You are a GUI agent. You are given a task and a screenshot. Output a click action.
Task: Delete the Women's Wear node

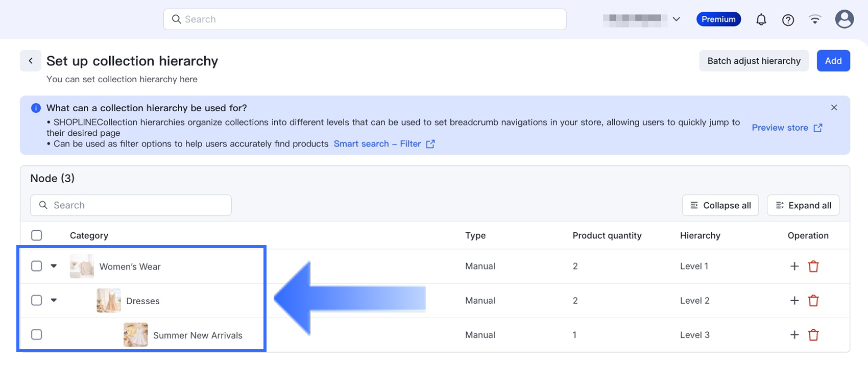pos(813,266)
